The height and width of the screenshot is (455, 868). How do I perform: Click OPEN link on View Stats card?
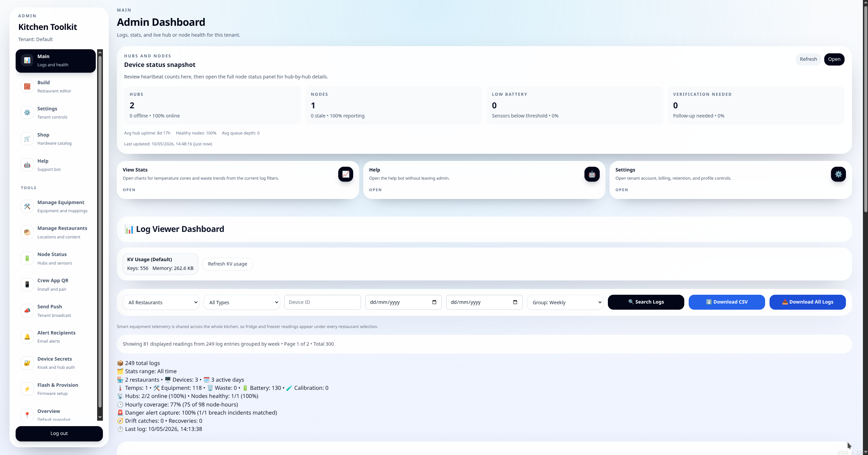point(129,190)
